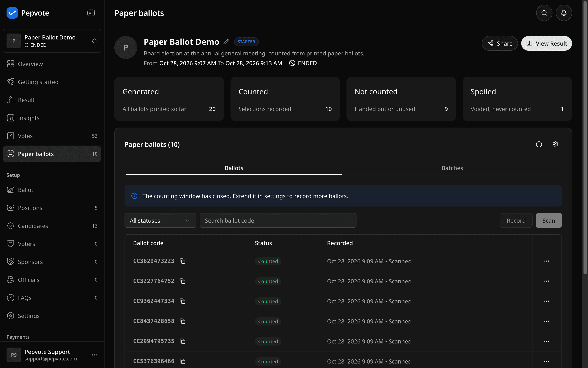Click the Not counted stat card

coord(401,99)
